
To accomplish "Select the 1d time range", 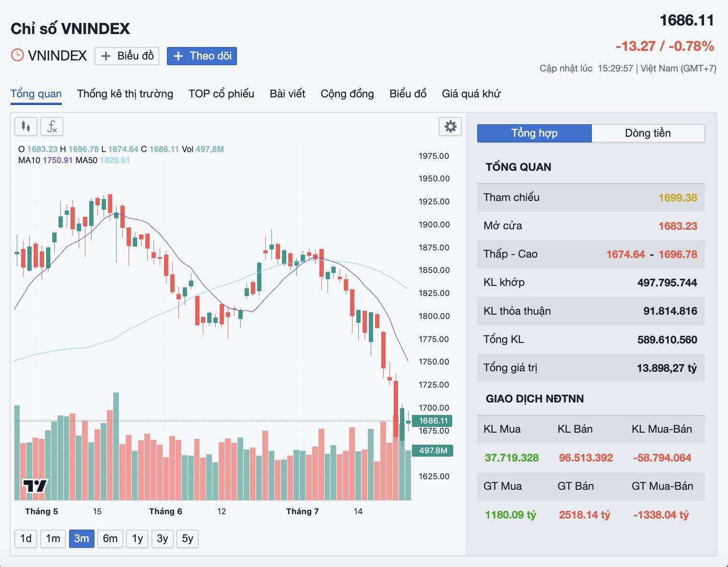I will 26,539.
